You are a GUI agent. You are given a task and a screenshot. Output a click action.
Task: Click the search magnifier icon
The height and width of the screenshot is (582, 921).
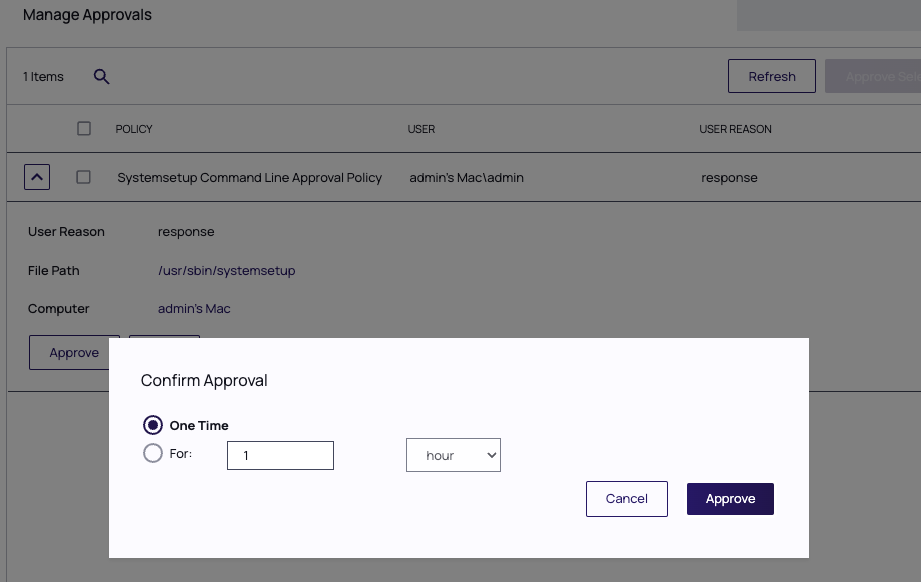point(101,77)
